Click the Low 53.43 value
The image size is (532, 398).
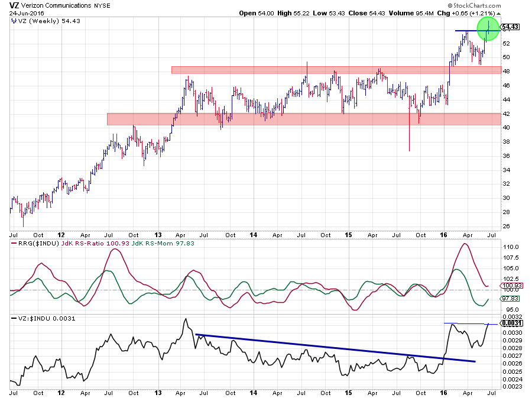(x=329, y=13)
